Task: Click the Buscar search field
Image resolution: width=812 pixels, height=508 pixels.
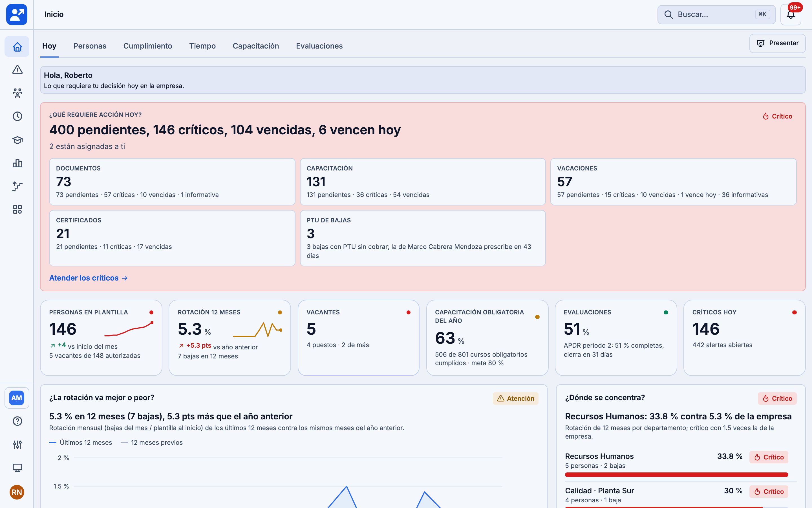Action: (x=716, y=14)
